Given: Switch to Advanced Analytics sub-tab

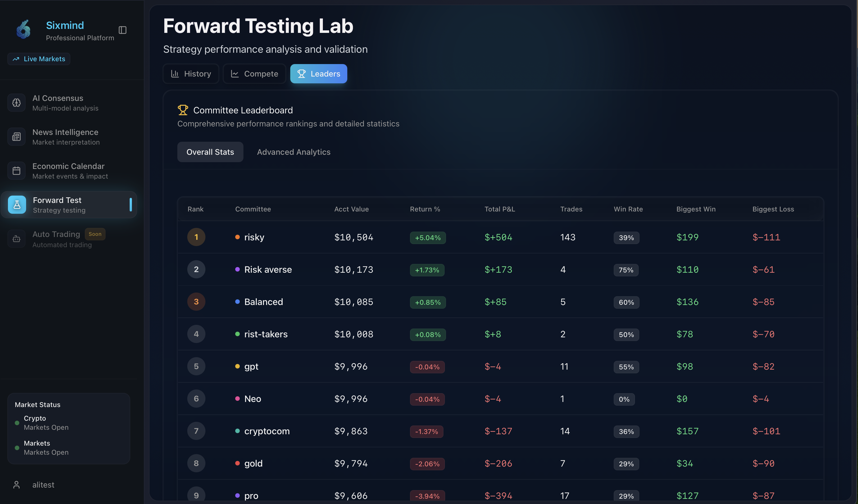Looking at the screenshot, I should (293, 152).
